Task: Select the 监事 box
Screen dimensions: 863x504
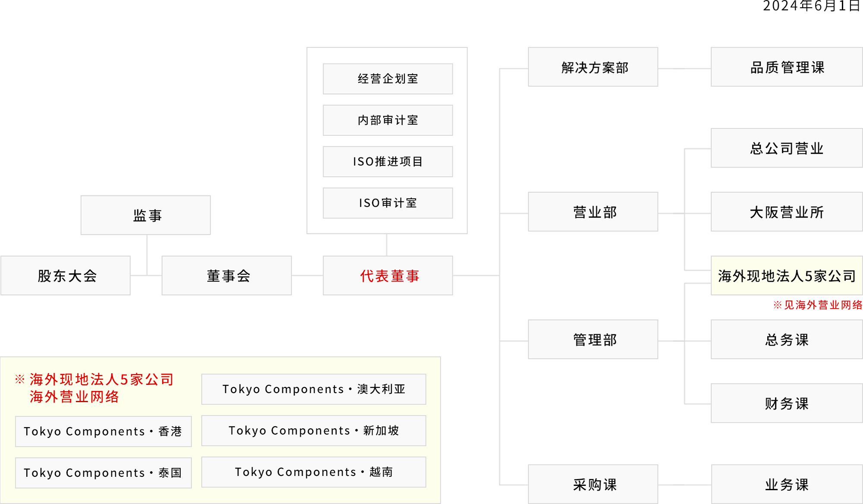Action: [146, 215]
